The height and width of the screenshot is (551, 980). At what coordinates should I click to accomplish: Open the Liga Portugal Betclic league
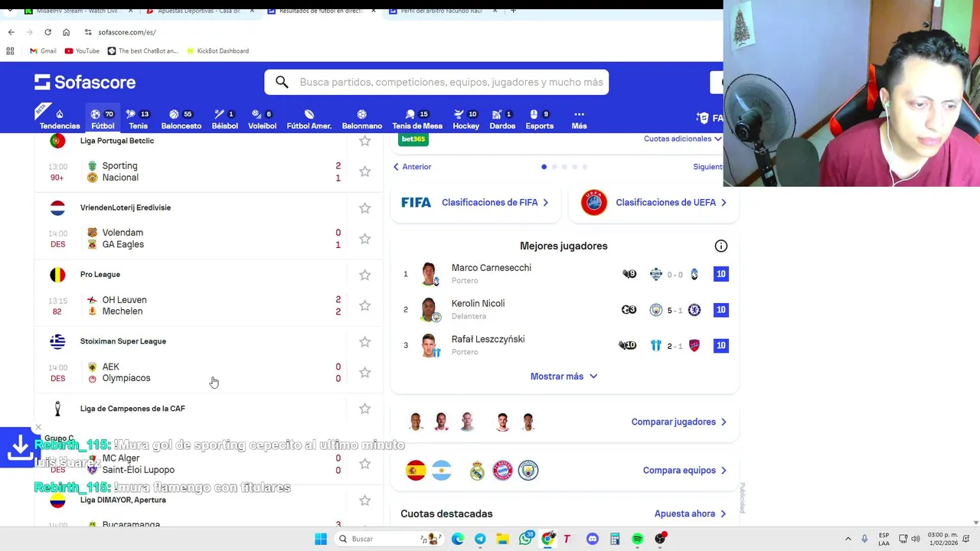[x=117, y=141]
